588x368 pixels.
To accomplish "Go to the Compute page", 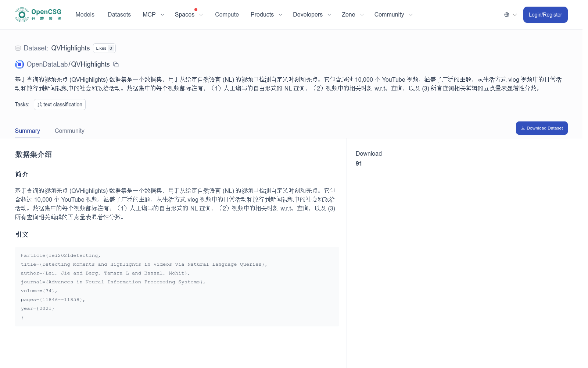I will (x=227, y=15).
